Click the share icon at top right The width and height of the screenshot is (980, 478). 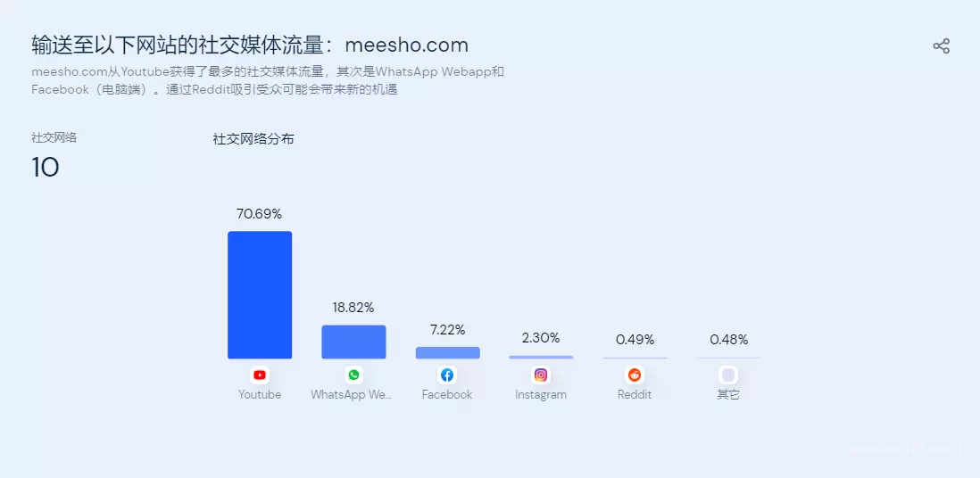pos(941,46)
